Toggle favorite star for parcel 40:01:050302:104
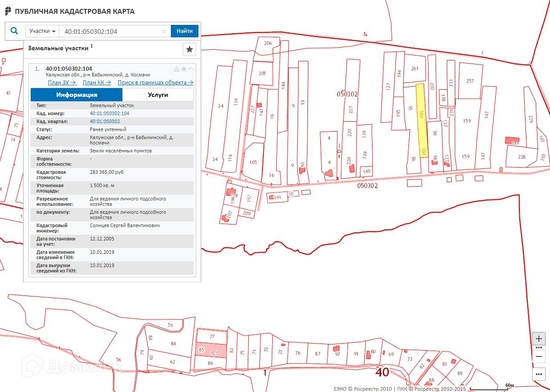The image size is (550, 392). [x=184, y=69]
